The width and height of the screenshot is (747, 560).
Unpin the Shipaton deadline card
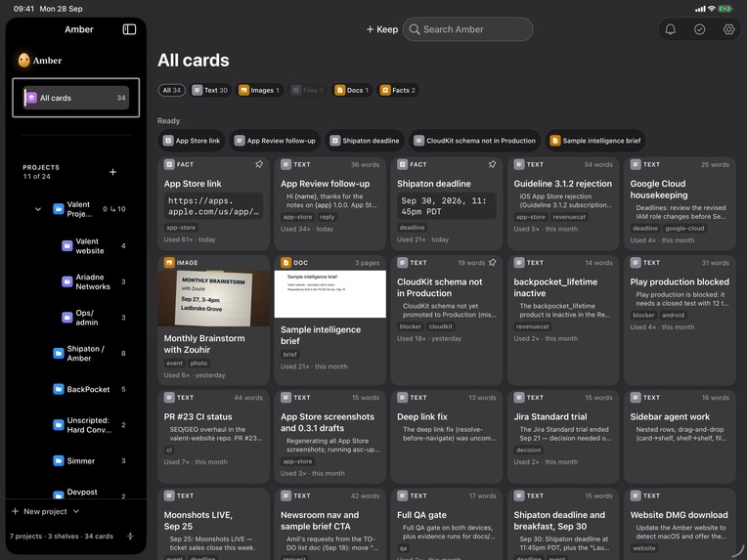492,164
